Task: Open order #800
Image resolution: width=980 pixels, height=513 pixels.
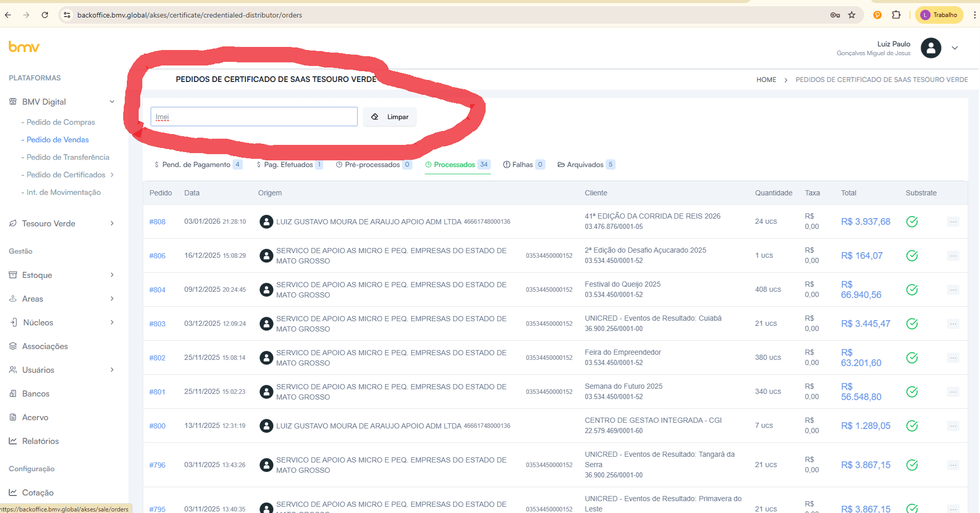Action: pos(157,426)
